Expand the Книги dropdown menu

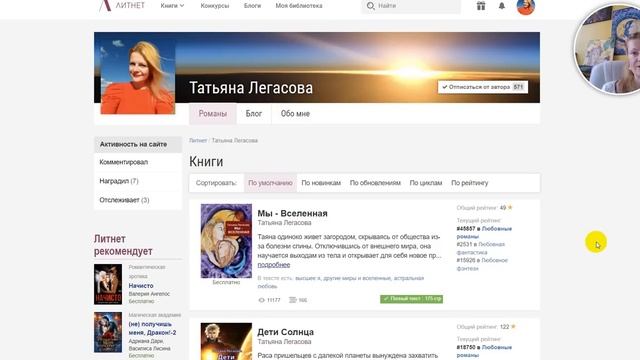[x=172, y=6]
